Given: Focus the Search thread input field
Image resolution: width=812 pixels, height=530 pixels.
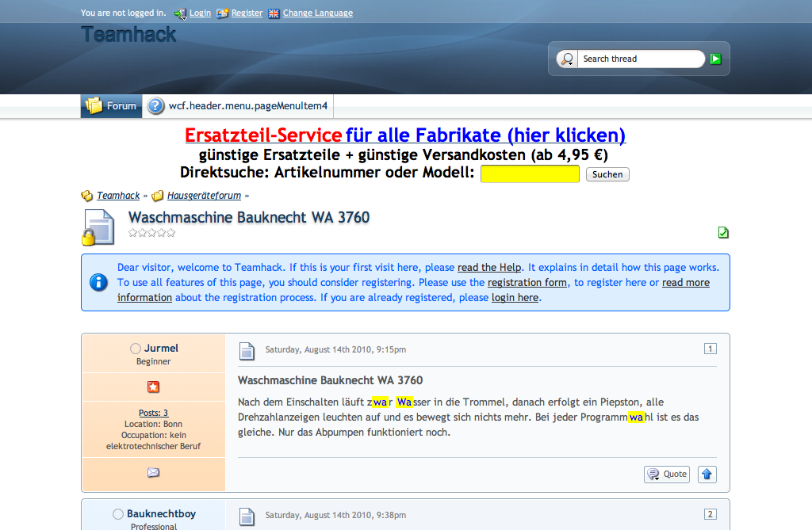Looking at the screenshot, I should 641,59.
